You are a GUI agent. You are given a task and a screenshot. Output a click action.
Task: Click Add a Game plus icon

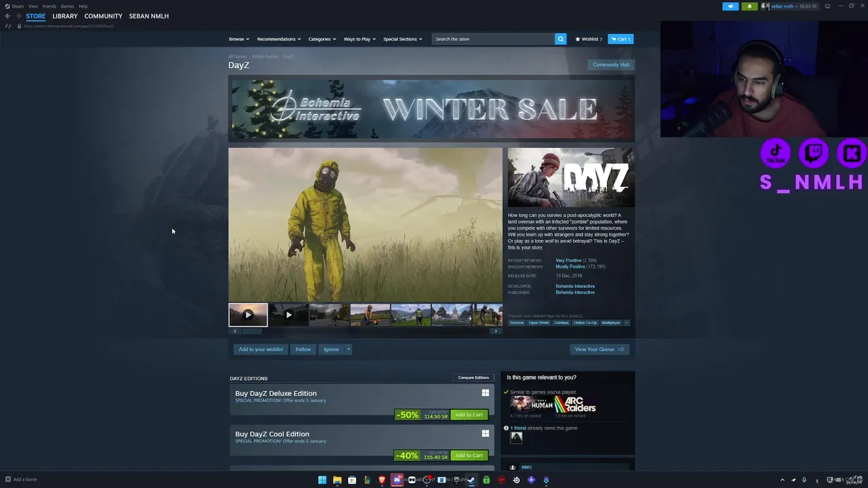point(8,479)
